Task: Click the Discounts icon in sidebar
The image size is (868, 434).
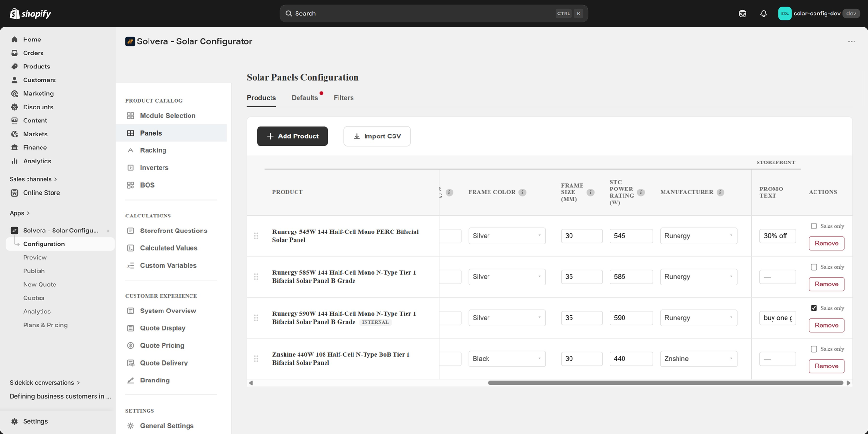Action: coord(14,107)
